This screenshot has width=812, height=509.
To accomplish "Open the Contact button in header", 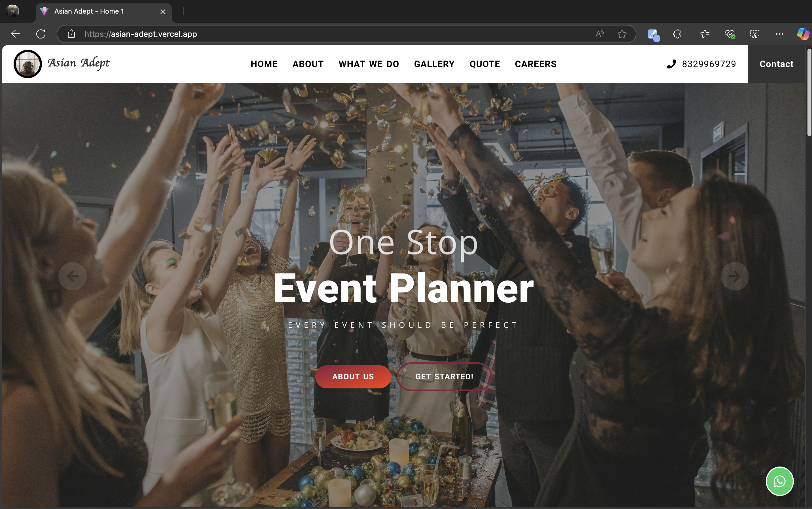I will click(776, 64).
